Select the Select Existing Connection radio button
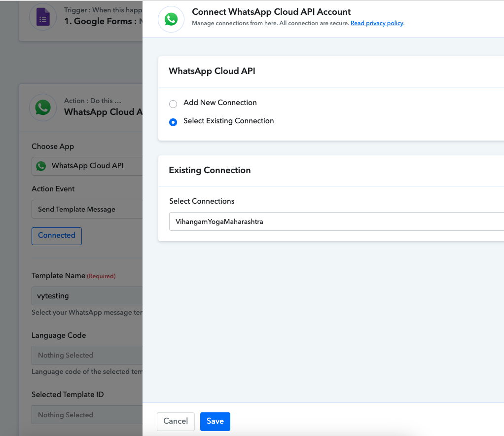Image resolution: width=504 pixels, height=436 pixels. point(173,122)
